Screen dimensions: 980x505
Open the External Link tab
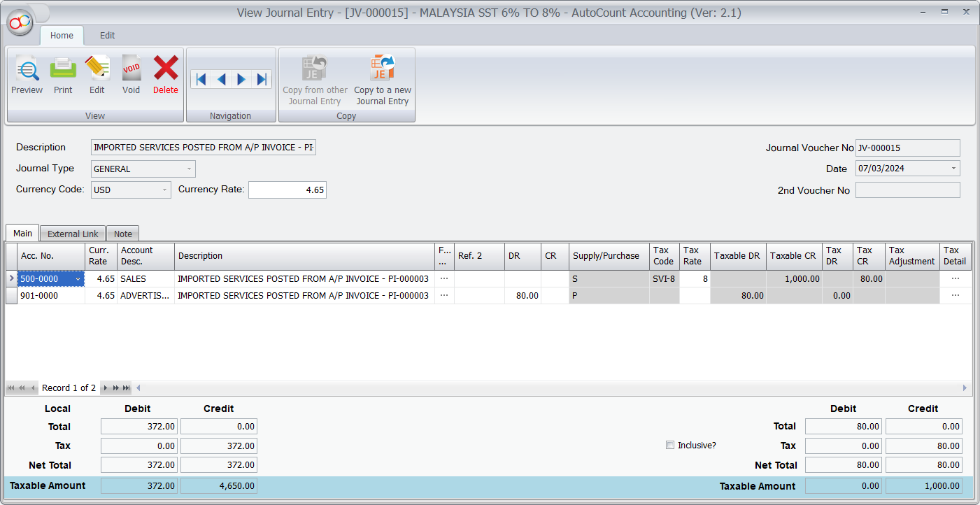click(x=73, y=234)
